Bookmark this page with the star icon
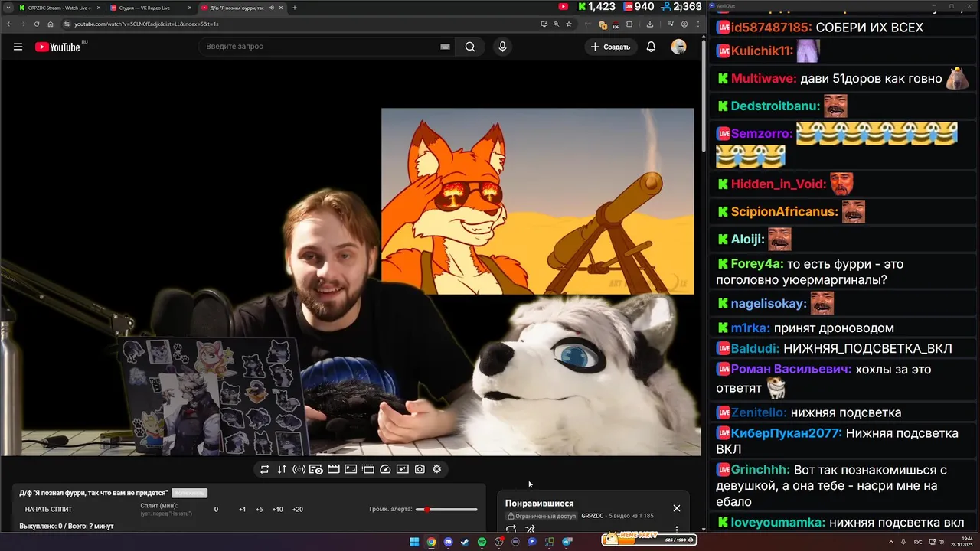980x551 pixels. [569, 24]
